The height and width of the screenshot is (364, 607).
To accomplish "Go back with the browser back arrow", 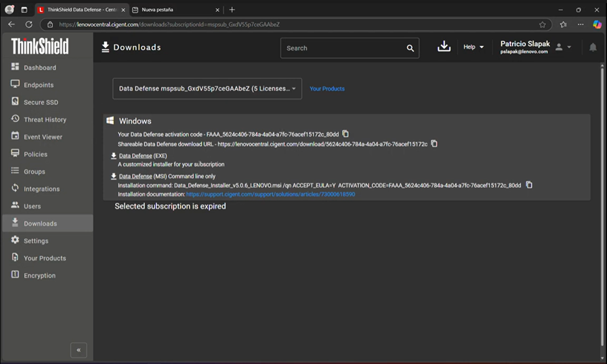I will click(12, 24).
